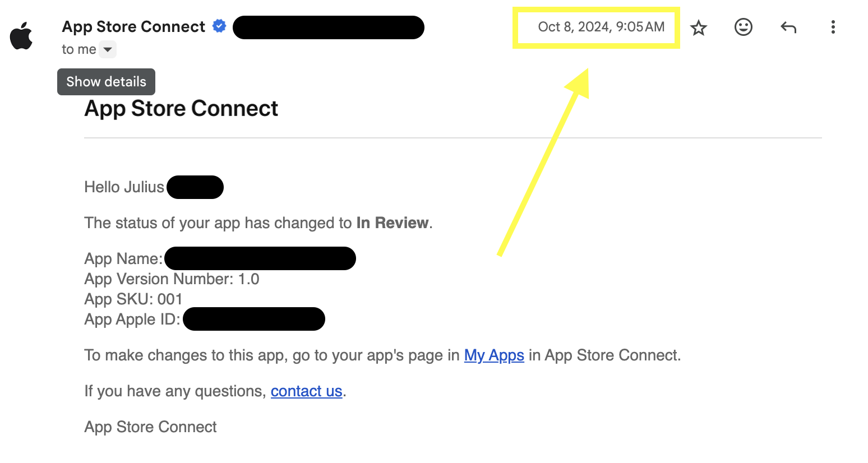This screenshot has height=463, width=868.
Task: Click the App SKU: 001 line
Action: (133, 299)
